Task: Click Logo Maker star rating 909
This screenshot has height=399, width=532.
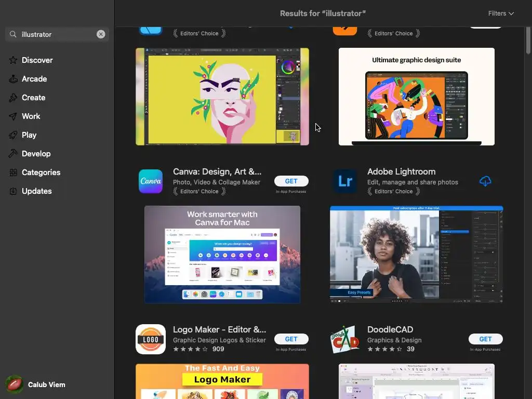Action: (x=198, y=349)
